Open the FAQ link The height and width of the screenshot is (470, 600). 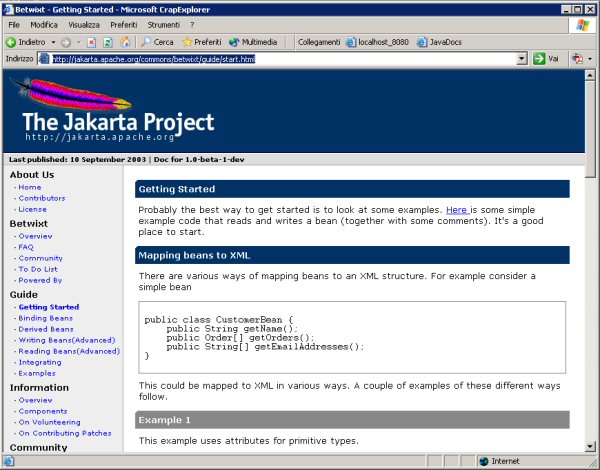pyautogui.click(x=26, y=247)
